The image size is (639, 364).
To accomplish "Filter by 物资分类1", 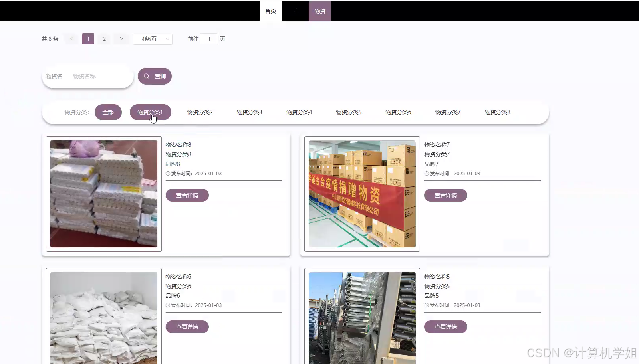I will tap(150, 112).
